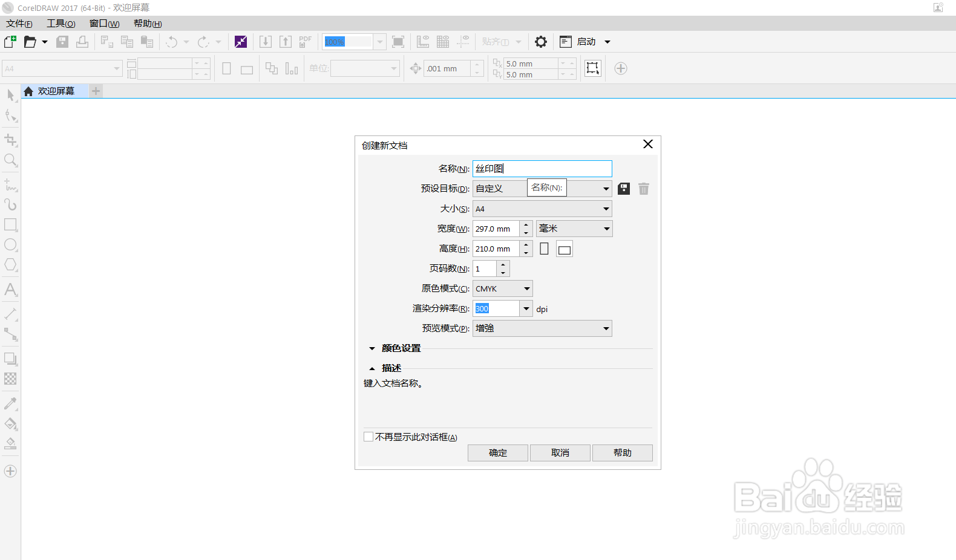This screenshot has height=560, width=956.
Task: Select the Crop tool
Action: [10, 140]
